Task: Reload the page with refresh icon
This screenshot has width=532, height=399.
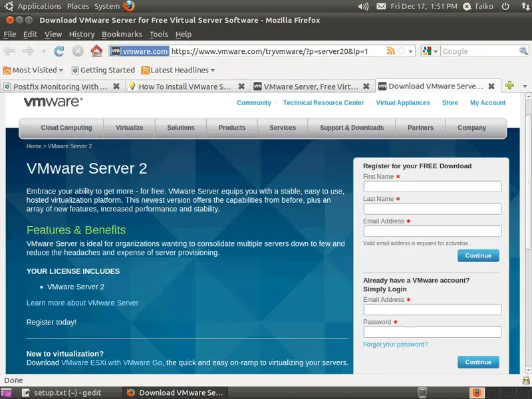Action: pyautogui.click(x=59, y=51)
